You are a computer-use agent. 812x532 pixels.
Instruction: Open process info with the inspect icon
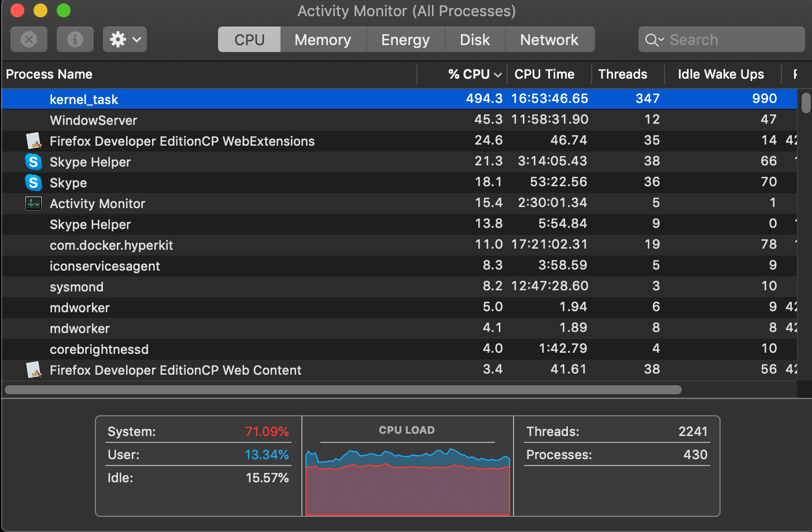pyautogui.click(x=75, y=39)
